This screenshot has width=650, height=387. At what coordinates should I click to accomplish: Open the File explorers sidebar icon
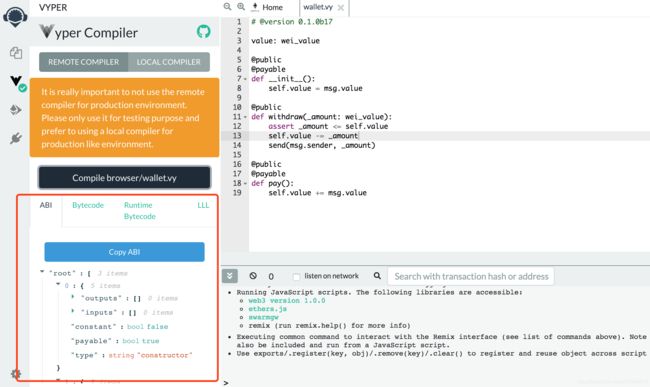[16, 53]
